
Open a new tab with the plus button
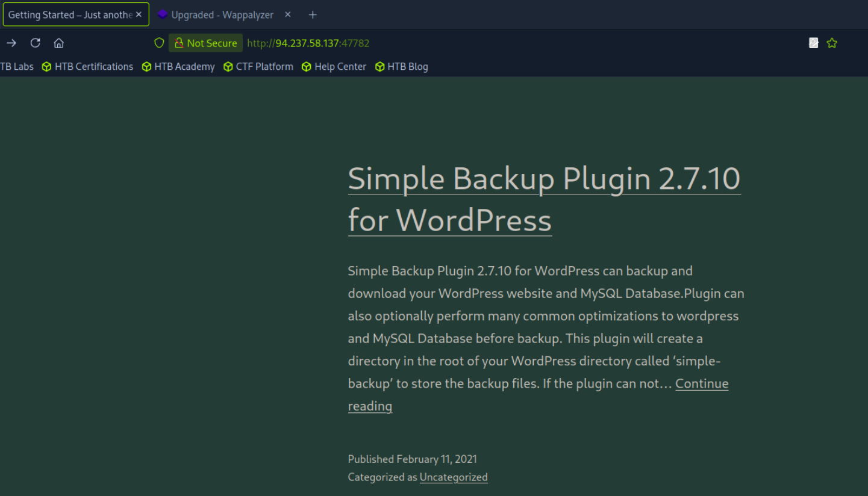313,14
